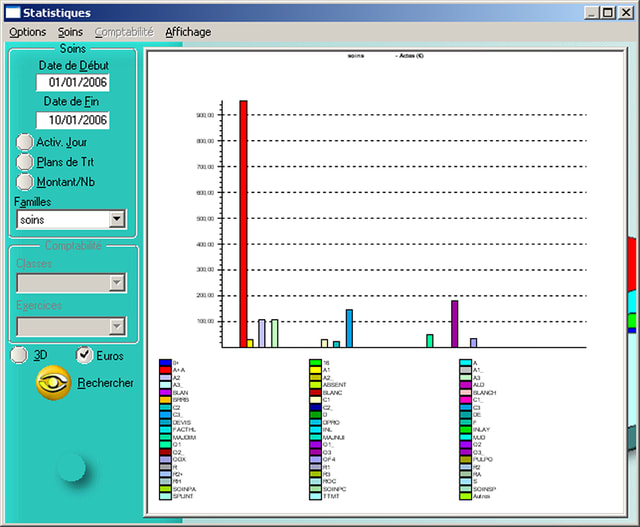Choose the Montant/Nb radio button

point(25,182)
